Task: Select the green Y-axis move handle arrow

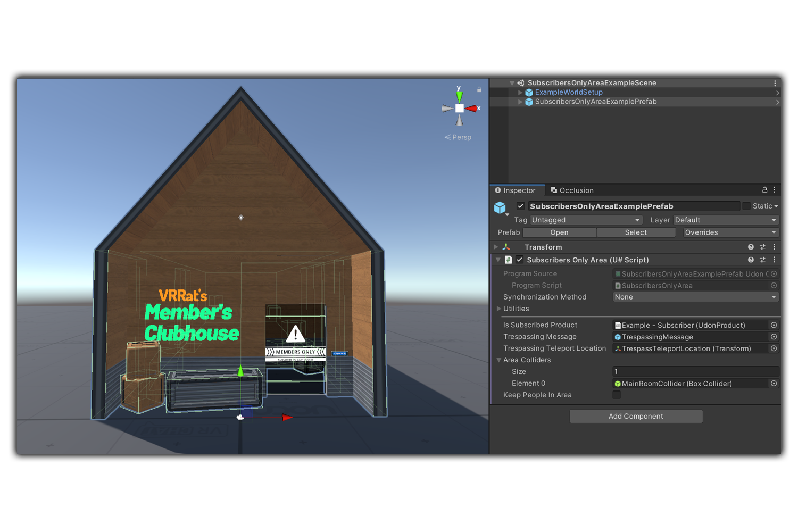Action: (240, 370)
